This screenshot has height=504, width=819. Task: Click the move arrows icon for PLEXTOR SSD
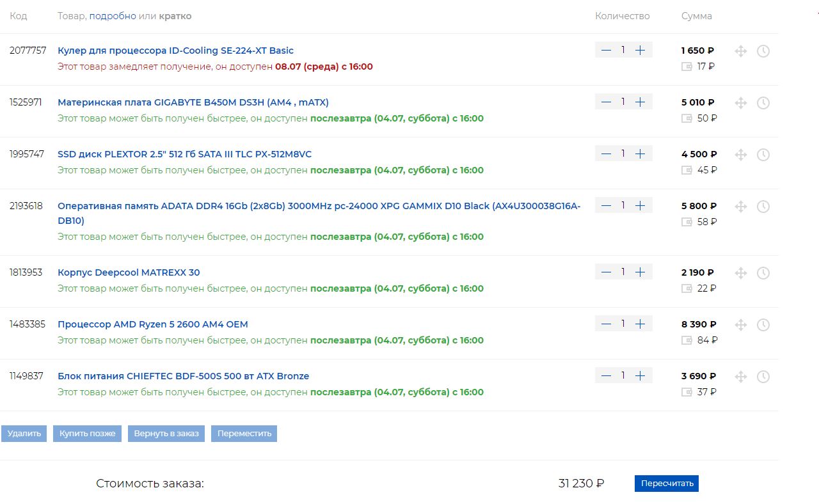pos(740,155)
